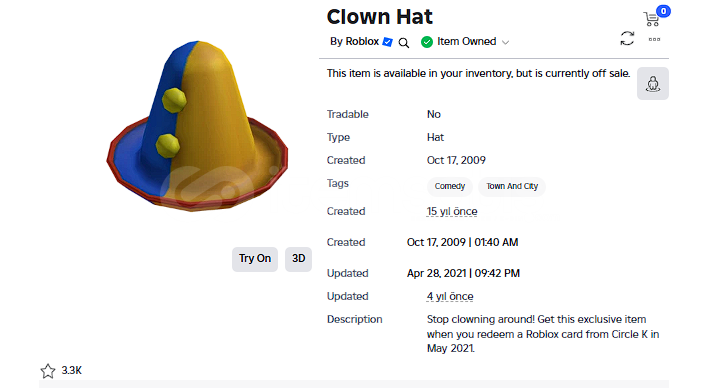The image size is (719, 388).
Task: Select the Comedy tag
Action: pos(450,186)
